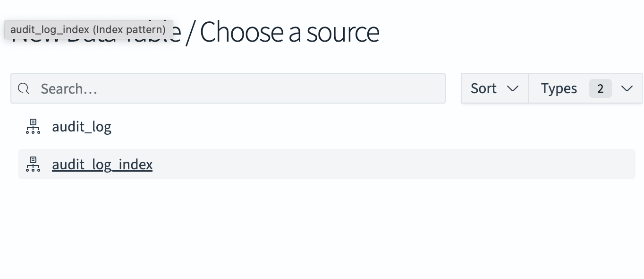Open the Sort dropdown
Screen dimensions: 644x279
494,88
